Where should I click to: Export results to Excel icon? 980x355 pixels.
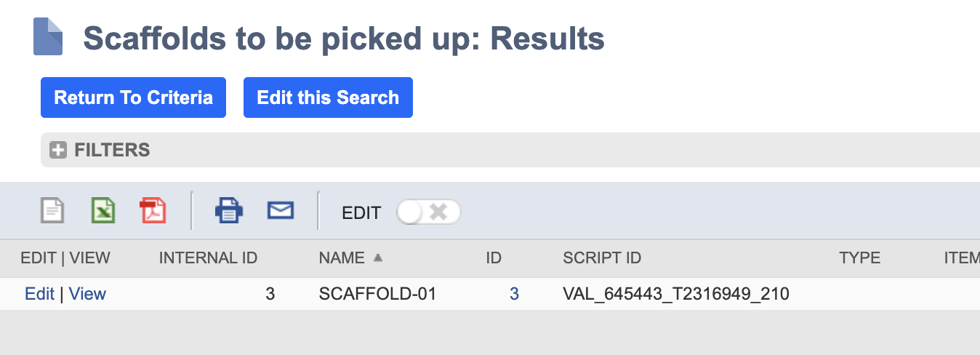[x=103, y=211]
